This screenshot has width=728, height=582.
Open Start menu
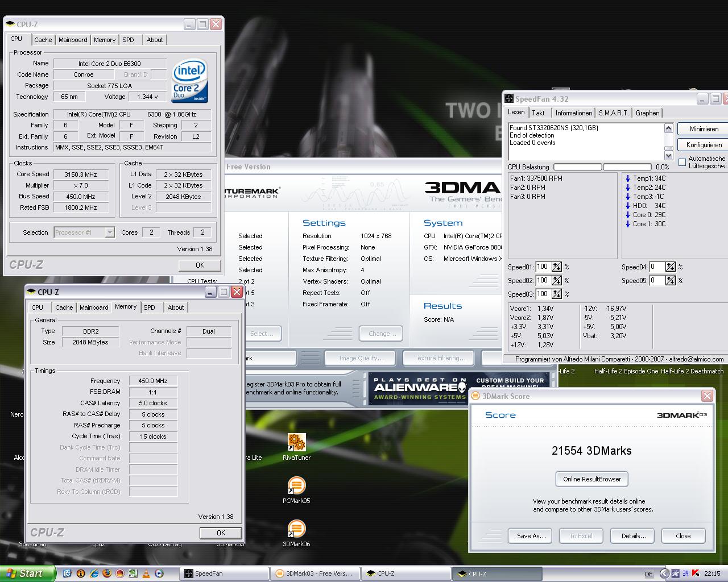pyautogui.click(x=28, y=573)
